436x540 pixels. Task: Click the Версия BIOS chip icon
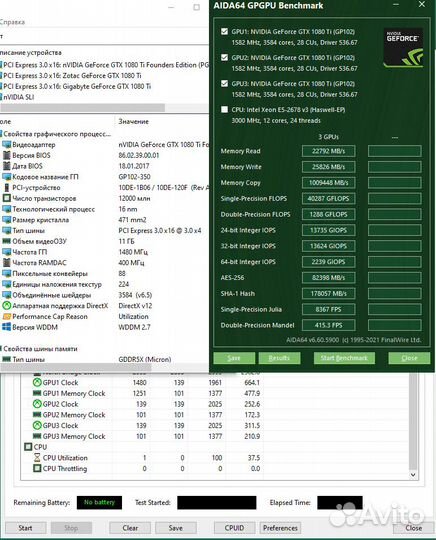tap(7, 155)
